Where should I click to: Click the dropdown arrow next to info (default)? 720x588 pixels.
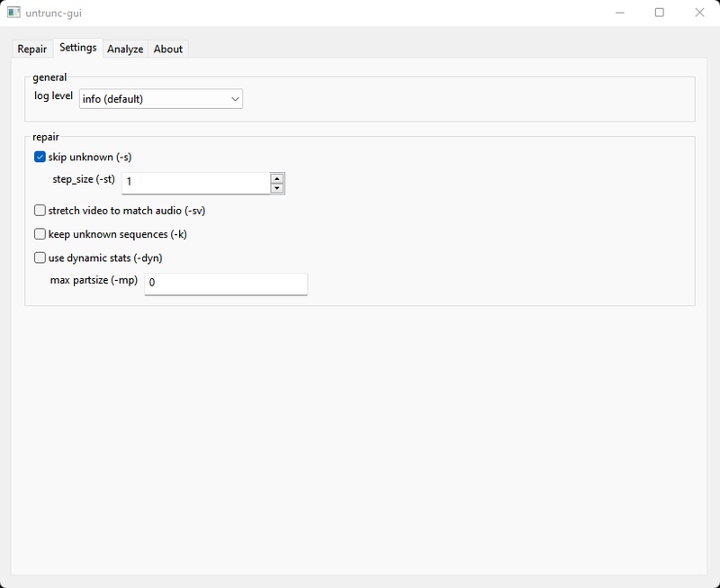click(x=232, y=98)
